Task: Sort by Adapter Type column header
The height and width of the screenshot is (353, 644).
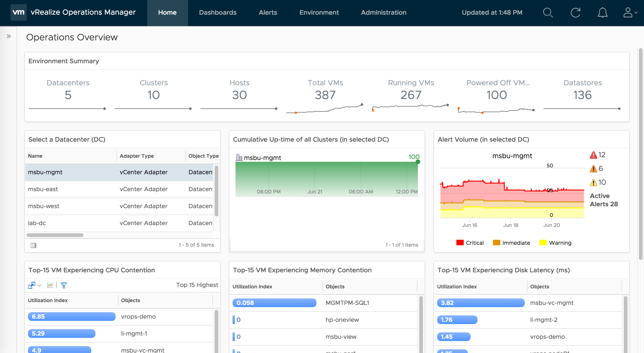Action: (136, 156)
